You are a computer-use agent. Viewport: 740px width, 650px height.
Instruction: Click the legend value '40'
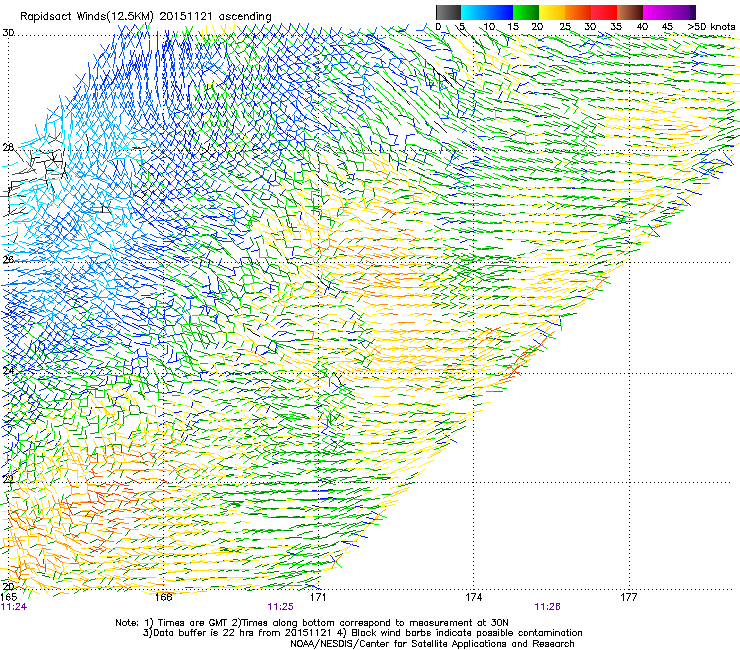point(642,27)
